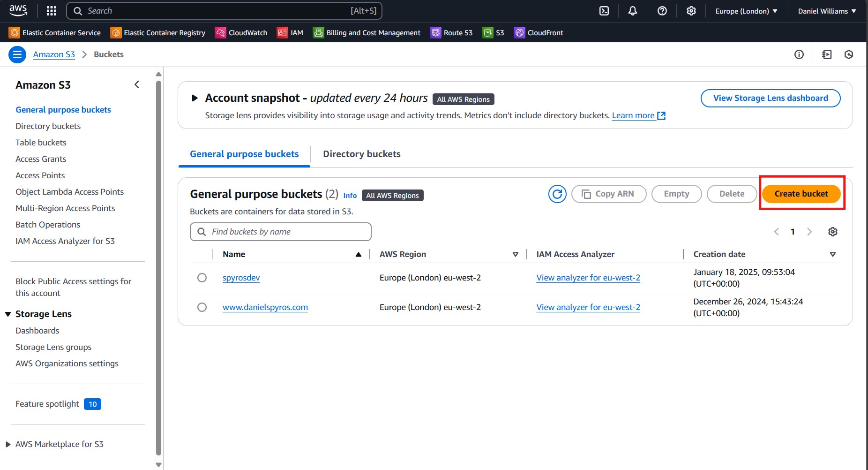Open the help question mark menu
The image size is (868, 470).
[x=662, y=11]
